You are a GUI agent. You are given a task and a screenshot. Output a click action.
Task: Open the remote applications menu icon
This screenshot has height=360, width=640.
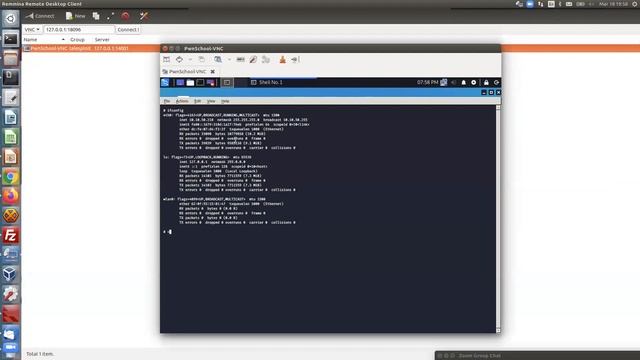[165, 82]
